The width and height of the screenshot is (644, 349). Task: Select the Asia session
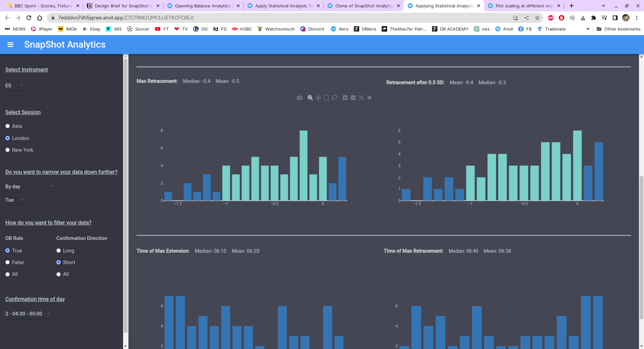click(x=7, y=126)
